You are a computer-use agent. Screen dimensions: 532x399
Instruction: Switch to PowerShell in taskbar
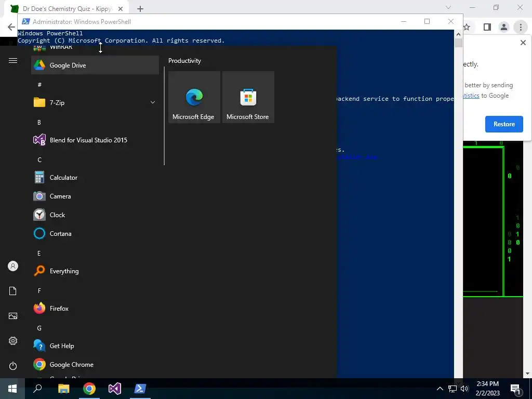pyautogui.click(x=140, y=389)
